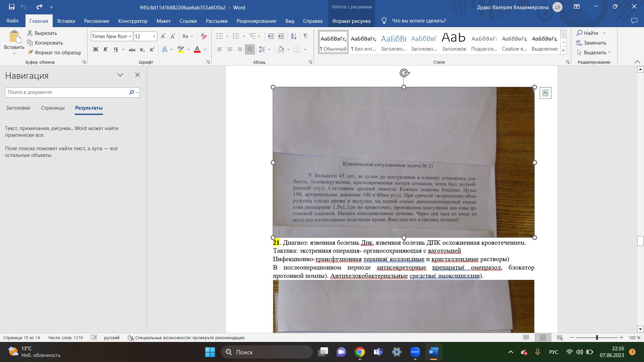Apply red font color
The height and width of the screenshot is (362, 644).
click(197, 49)
